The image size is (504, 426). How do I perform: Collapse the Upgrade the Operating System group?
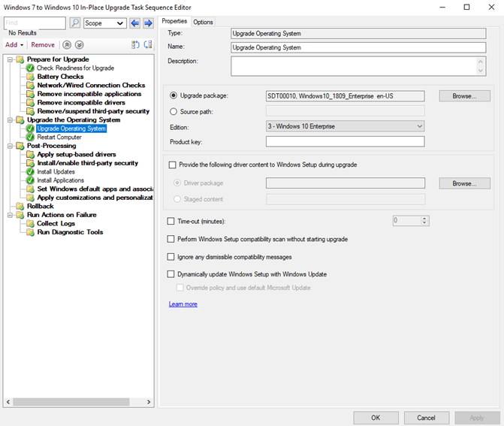pyautogui.click(x=10, y=120)
